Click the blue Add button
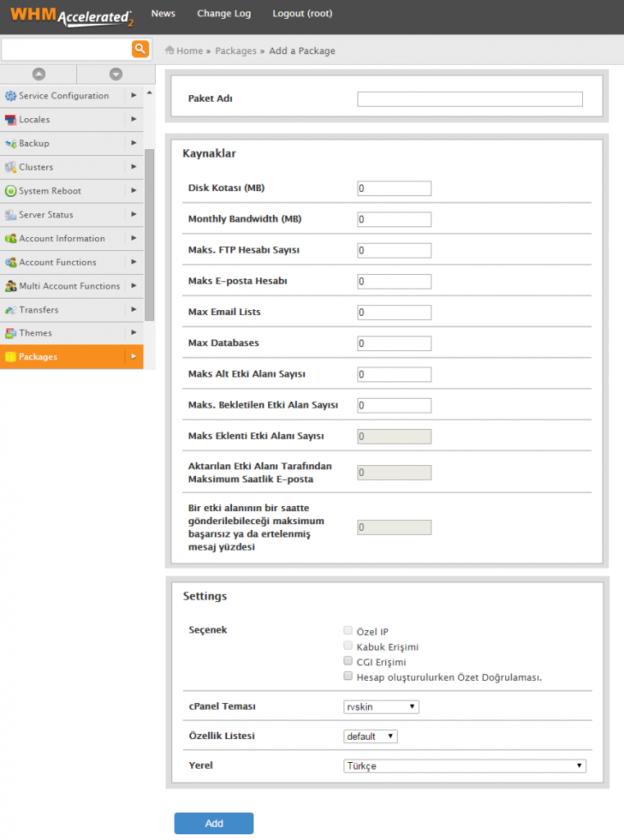 coord(213,824)
